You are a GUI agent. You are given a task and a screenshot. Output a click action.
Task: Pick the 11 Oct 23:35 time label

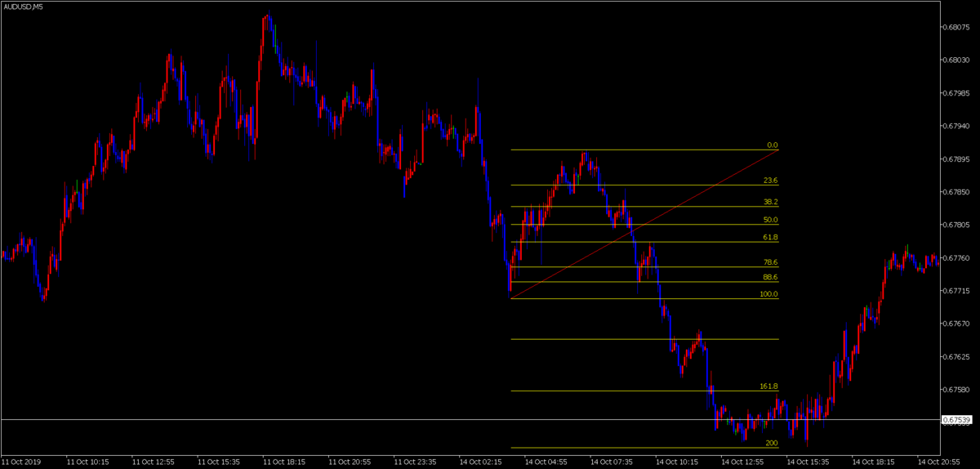[x=415, y=462]
